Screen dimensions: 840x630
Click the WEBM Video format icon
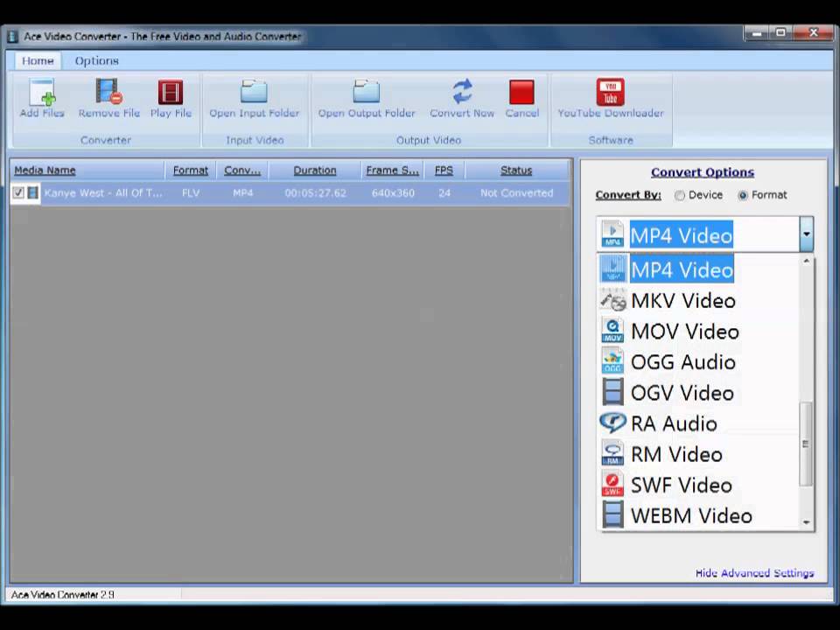click(x=612, y=514)
